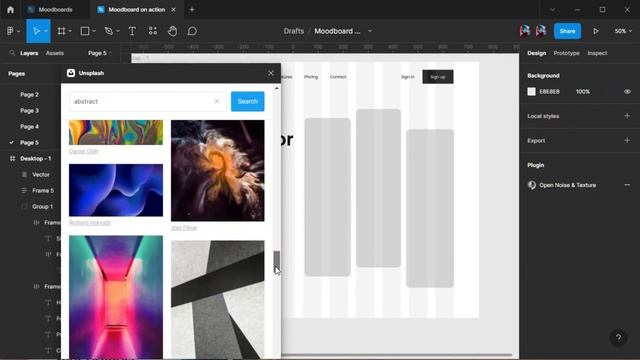The image size is (640, 360).
Task: Select Page 3 in Pages list
Action: [29, 111]
